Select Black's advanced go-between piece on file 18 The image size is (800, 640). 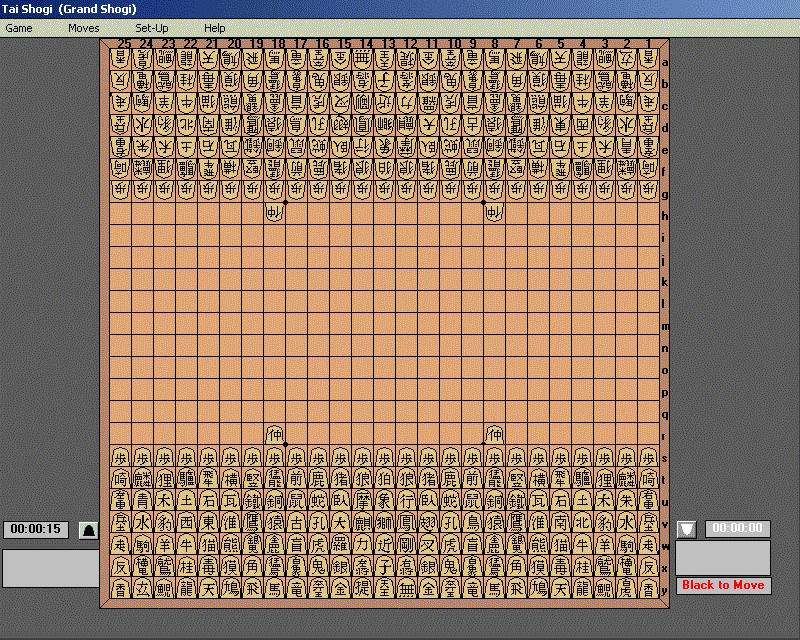[x=274, y=435]
